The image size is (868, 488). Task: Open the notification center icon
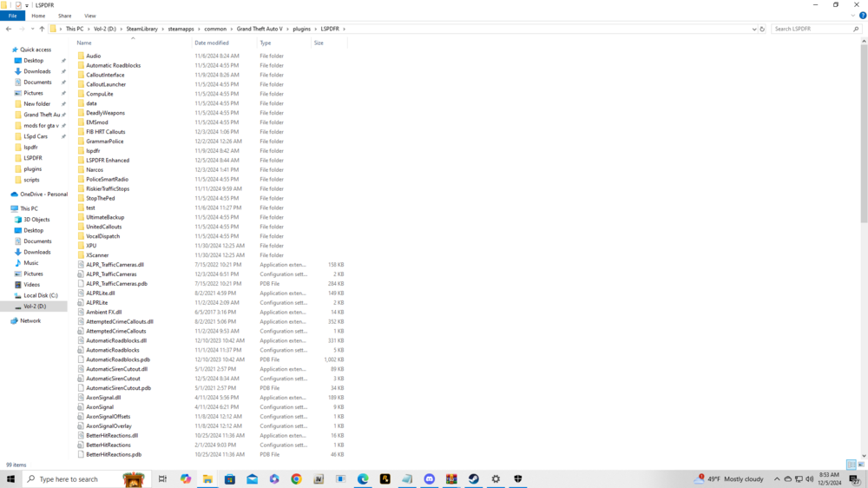pyautogui.click(x=855, y=479)
